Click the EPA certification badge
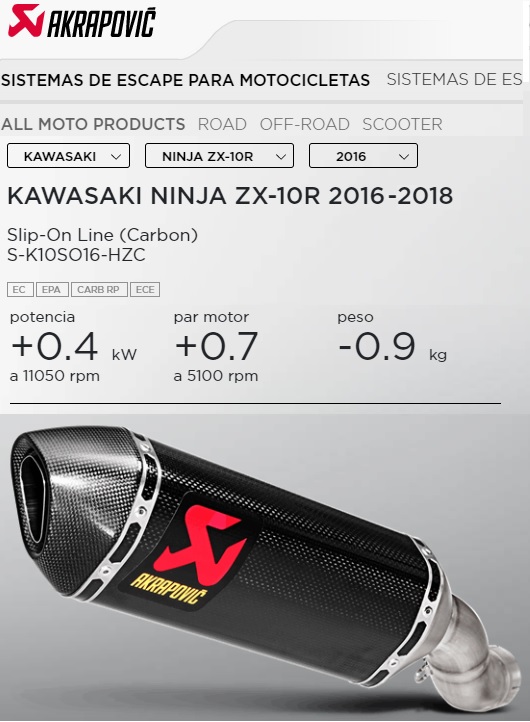 point(52,290)
